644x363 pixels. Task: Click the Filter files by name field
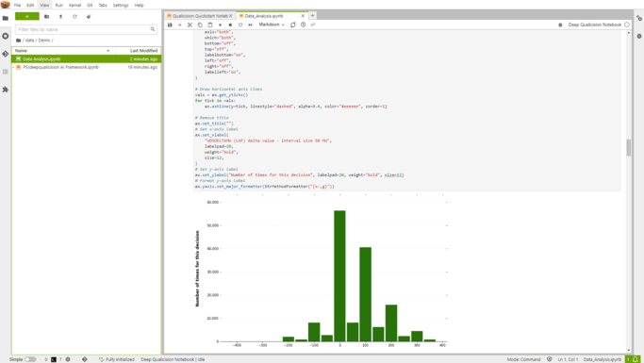pyautogui.click(x=86, y=29)
